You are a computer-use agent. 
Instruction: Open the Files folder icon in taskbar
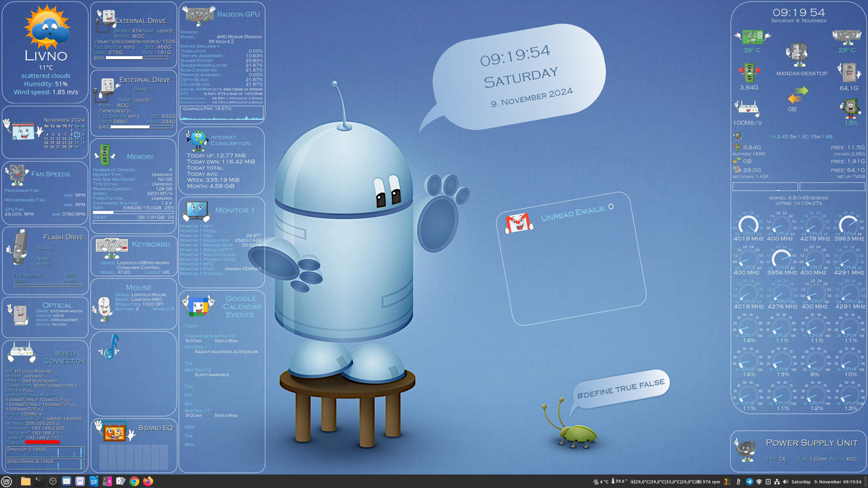[26, 481]
